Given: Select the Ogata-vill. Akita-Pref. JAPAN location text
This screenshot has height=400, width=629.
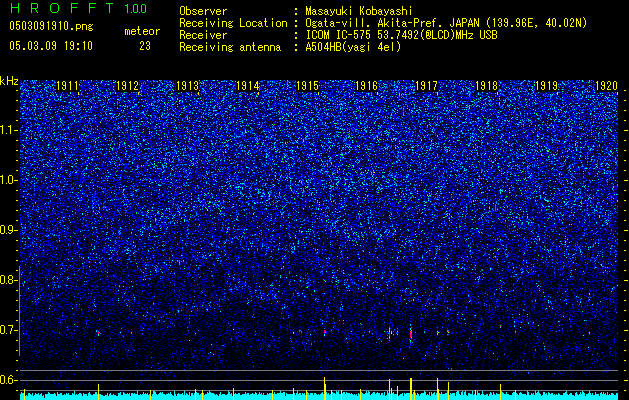Looking at the screenshot, I should pos(446,23).
